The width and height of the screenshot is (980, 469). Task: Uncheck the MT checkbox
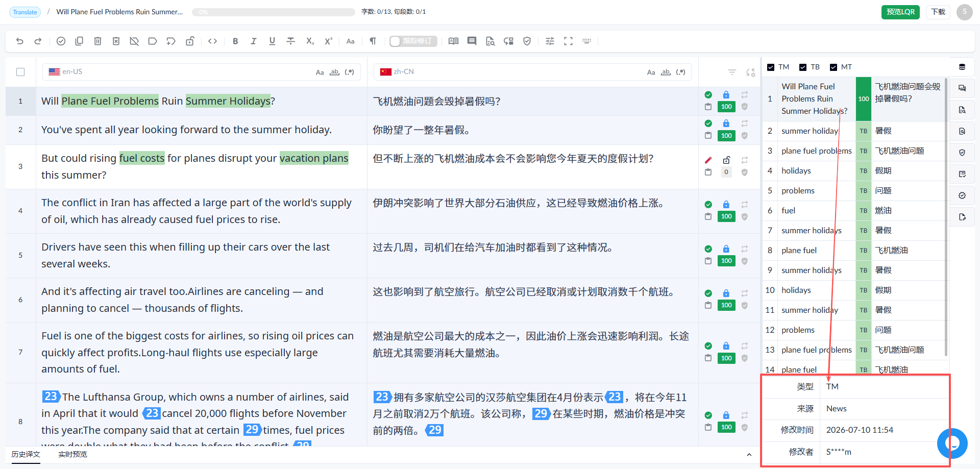(834, 67)
